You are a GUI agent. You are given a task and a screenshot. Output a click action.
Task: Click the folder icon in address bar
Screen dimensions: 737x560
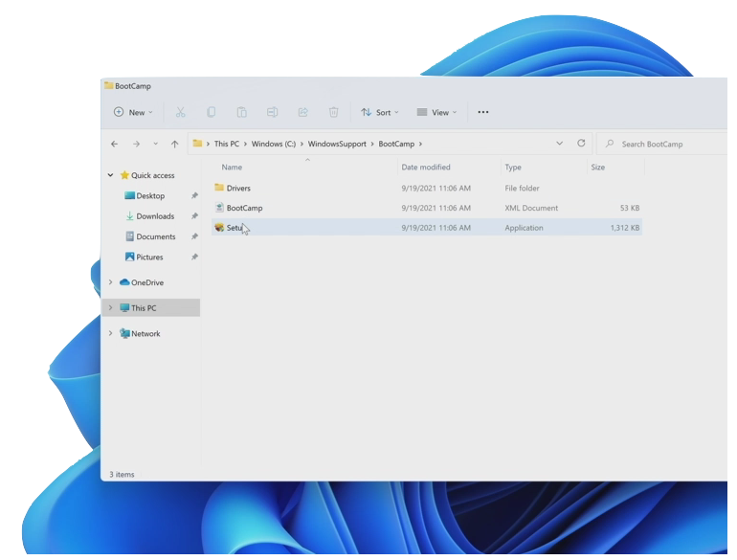pyautogui.click(x=197, y=144)
